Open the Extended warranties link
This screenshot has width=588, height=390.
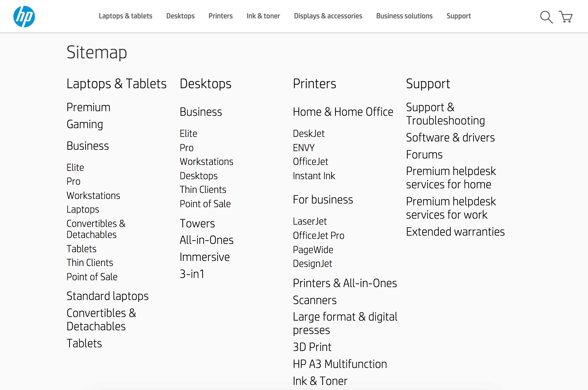455,232
